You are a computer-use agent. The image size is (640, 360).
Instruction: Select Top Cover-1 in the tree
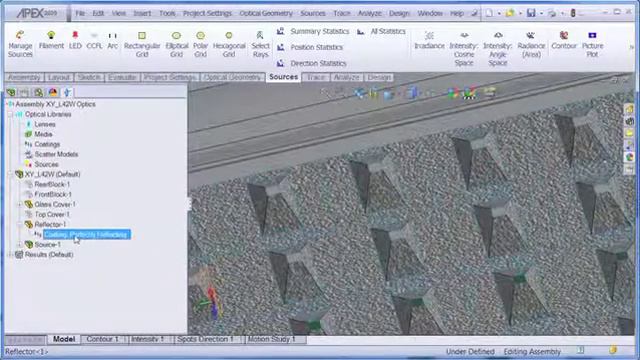tap(52, 214)
